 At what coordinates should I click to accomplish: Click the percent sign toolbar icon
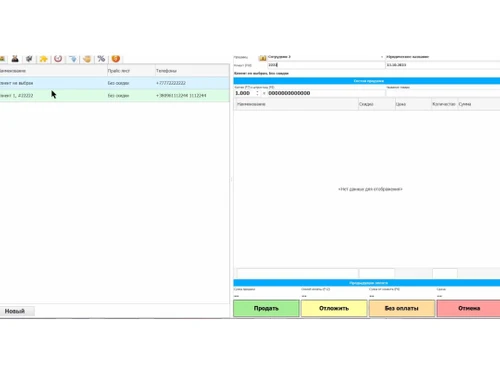pos(101,59)
